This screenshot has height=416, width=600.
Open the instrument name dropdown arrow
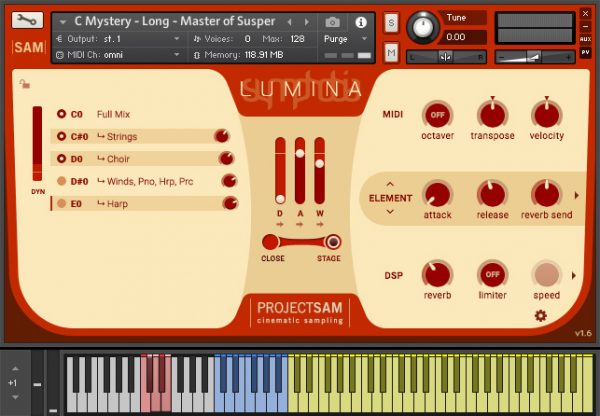click(x=63, y=22)
